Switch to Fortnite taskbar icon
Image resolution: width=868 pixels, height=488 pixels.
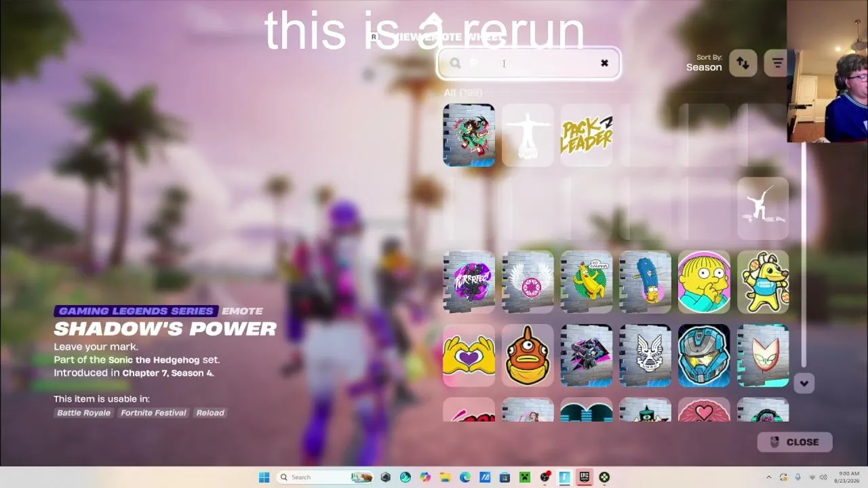(x=564, y=477)
